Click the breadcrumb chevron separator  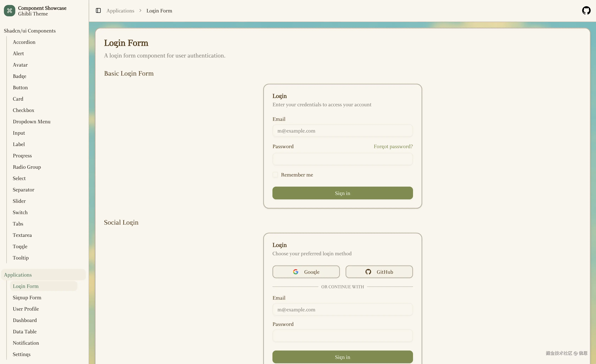(140, 11)
